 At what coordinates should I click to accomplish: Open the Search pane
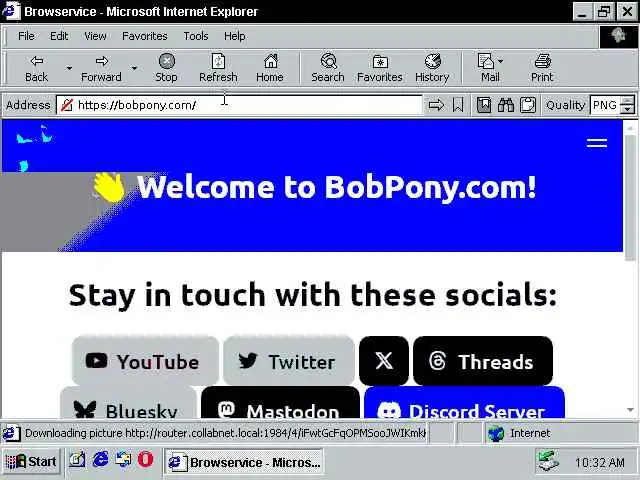pos(328,68)
